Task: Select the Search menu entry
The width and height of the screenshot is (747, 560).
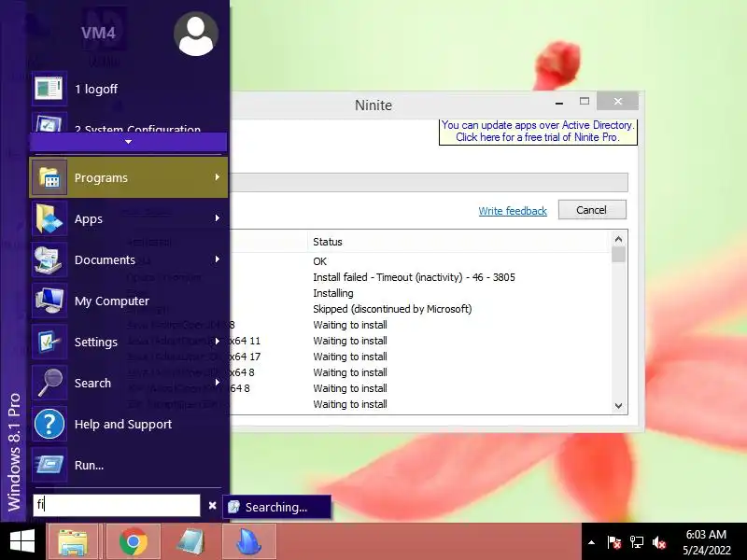Action: pyautogui.click(x=128, y=383)
